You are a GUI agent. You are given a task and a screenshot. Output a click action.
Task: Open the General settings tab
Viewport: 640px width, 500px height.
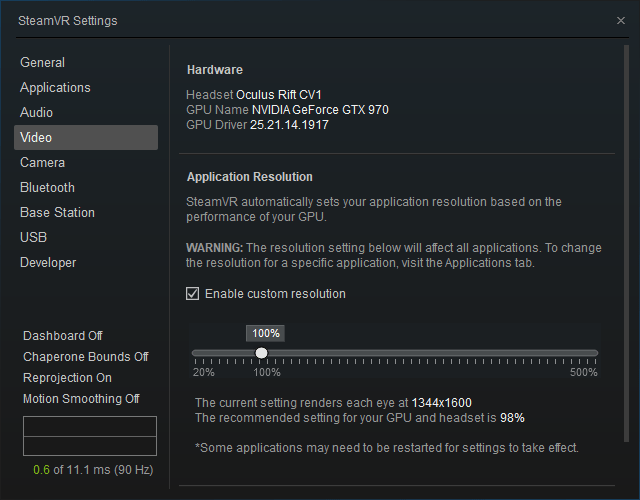[42, 62]
